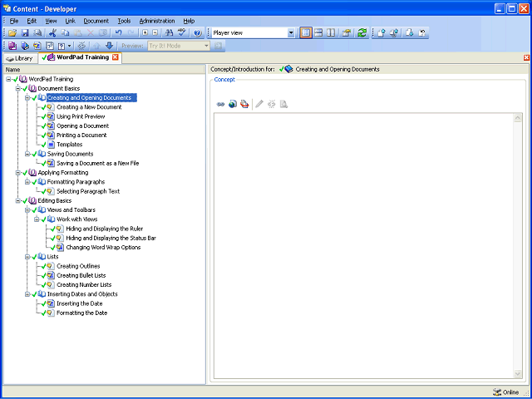Click the chain Create Link icon in Concept pane
Screen dimensions: 532x399
220,104
